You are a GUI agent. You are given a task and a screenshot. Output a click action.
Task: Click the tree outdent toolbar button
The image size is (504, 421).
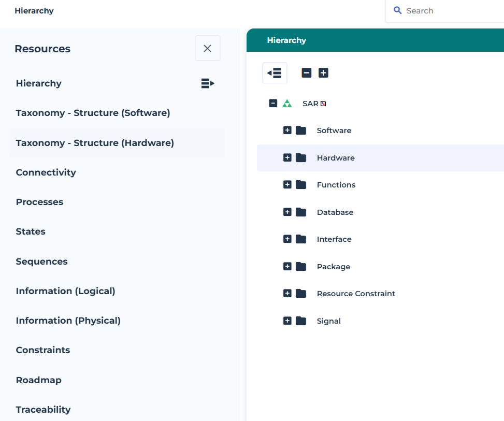coord(275,73)
